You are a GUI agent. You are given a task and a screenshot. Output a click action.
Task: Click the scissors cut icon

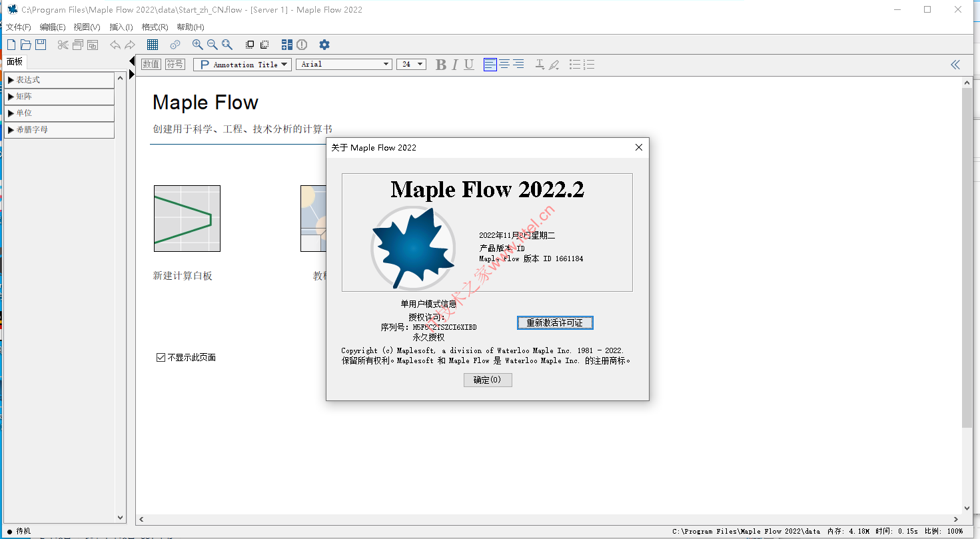(63, 45)
